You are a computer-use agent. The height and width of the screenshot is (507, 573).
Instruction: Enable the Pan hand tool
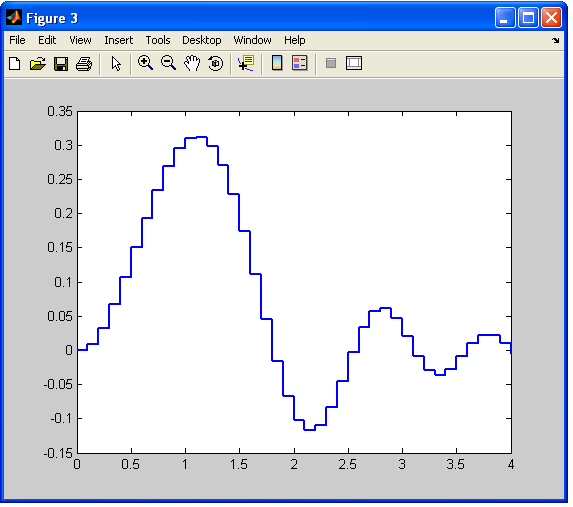192,63
